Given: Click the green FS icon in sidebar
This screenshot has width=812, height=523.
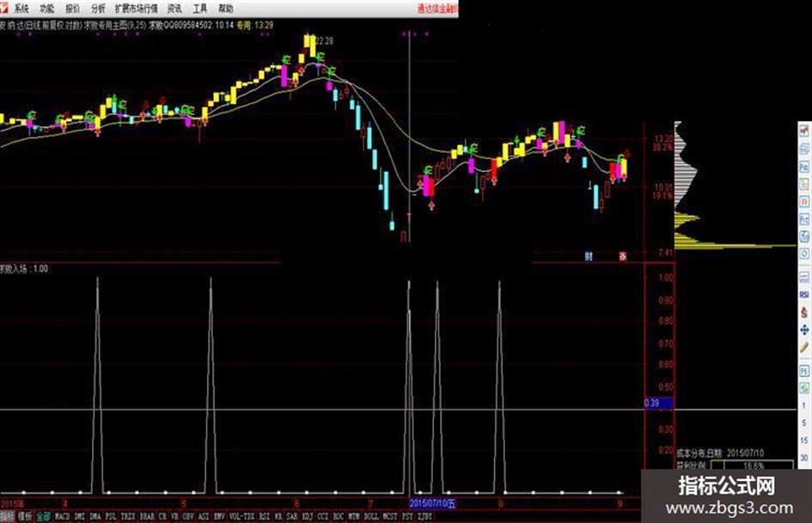Looking at the screenshot, I should point(803,371).
